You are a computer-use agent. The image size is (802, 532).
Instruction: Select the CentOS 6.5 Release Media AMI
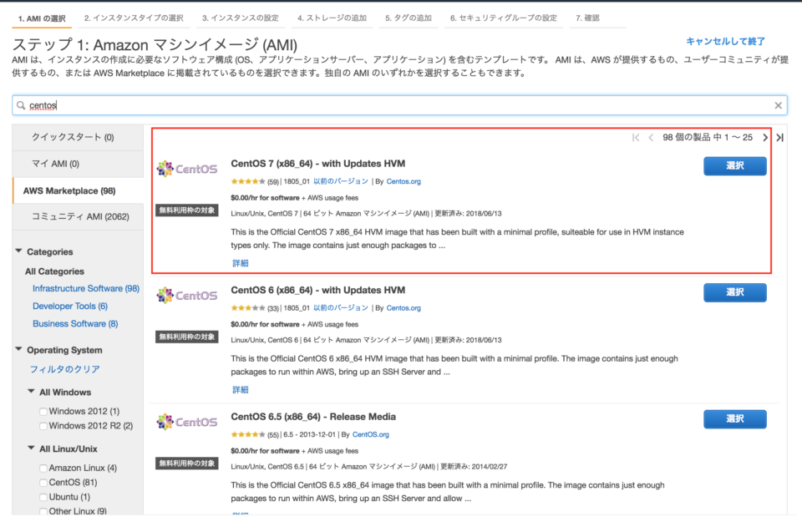735,419
